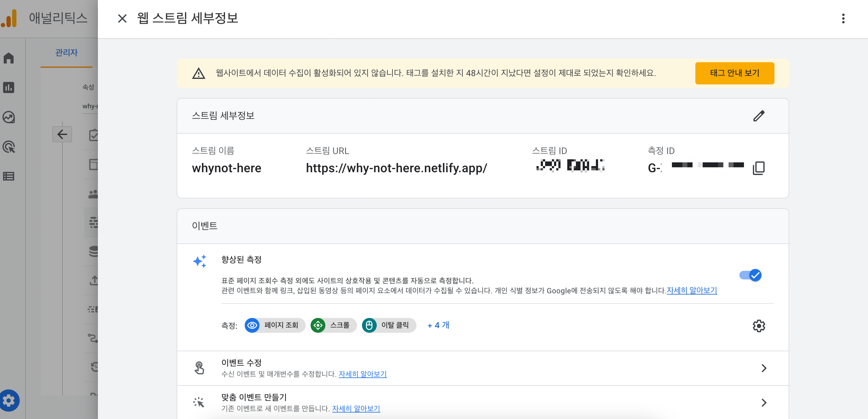
Task: Click the 속성 label in admin column
Action: click(x=88, y=87)
